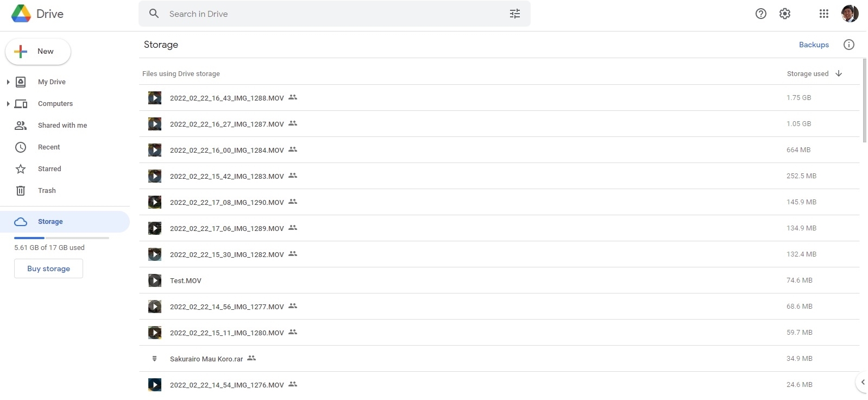868x400 pixels.
Task: Click the Help question mark icon
Action: pos(760,14)
